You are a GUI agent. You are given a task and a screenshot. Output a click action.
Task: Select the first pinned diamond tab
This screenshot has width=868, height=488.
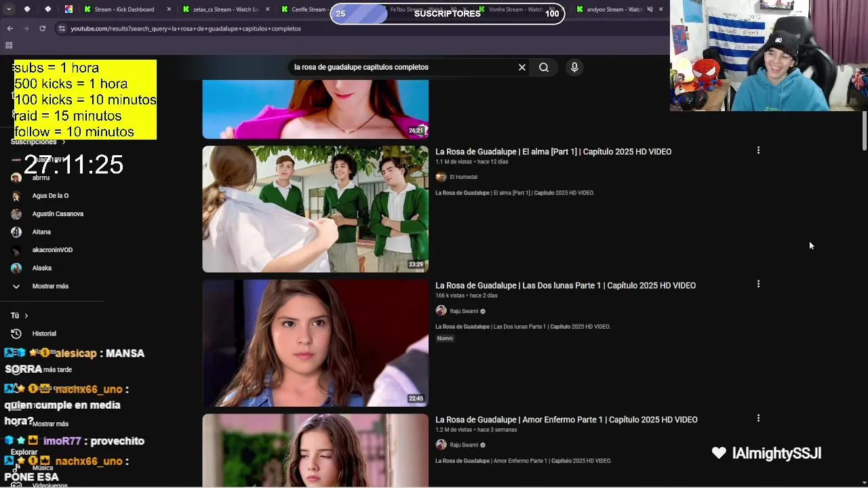[x=26, y=9]
